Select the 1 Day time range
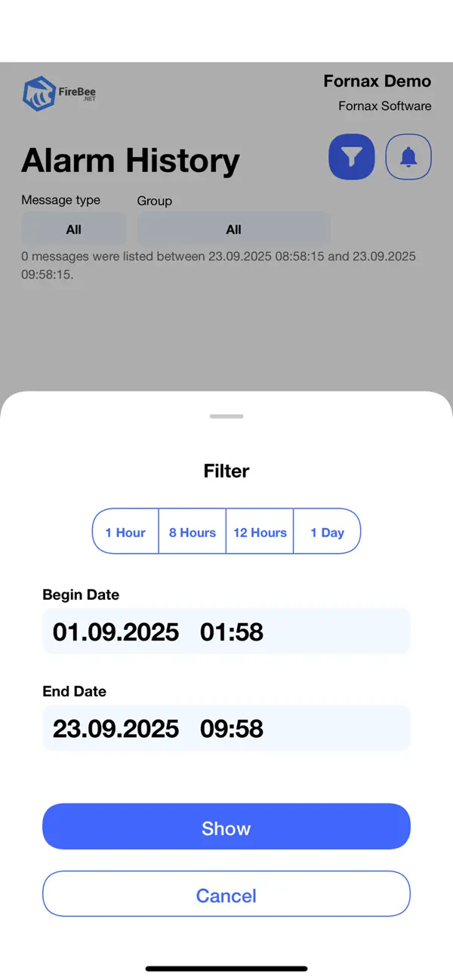The height and width of the screenshot is (980, 453). point(327,531)
